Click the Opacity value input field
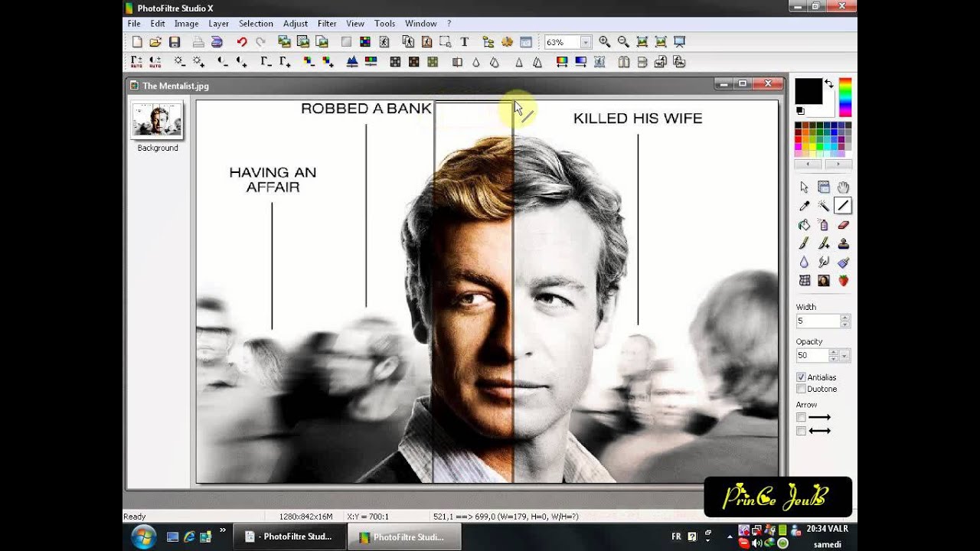This screenshot has height=551, width=980. coord(812,356)
